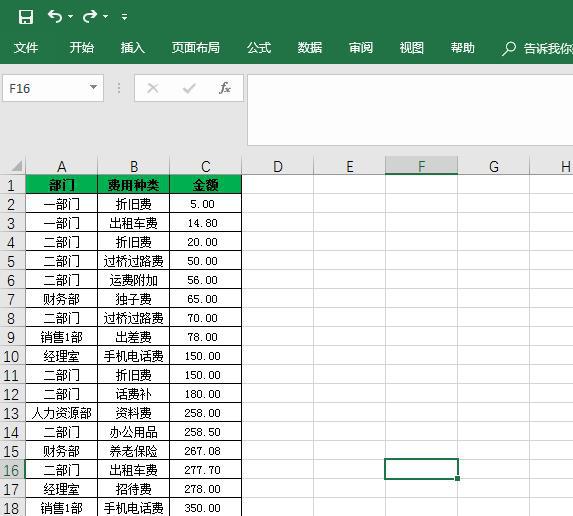Click the Undo arrow icon
The image size is (573, 516).
tap(55, 16)
